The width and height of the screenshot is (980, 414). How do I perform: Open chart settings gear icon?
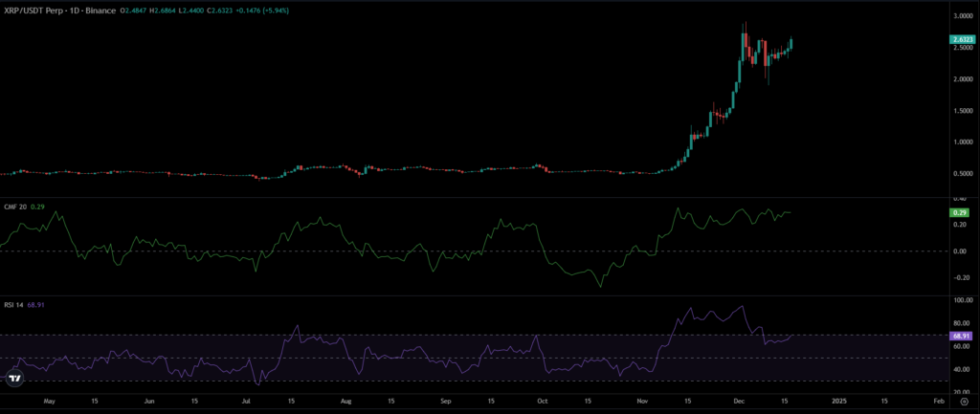tap(964, 403)
